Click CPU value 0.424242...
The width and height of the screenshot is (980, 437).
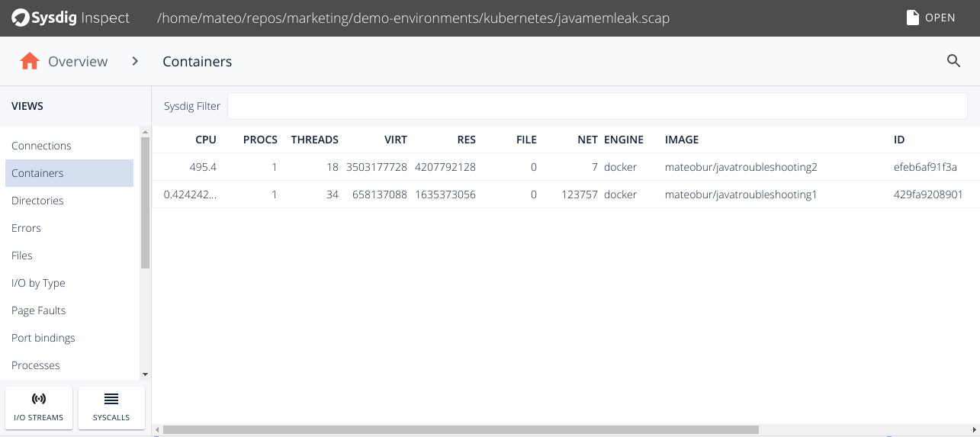190,194
